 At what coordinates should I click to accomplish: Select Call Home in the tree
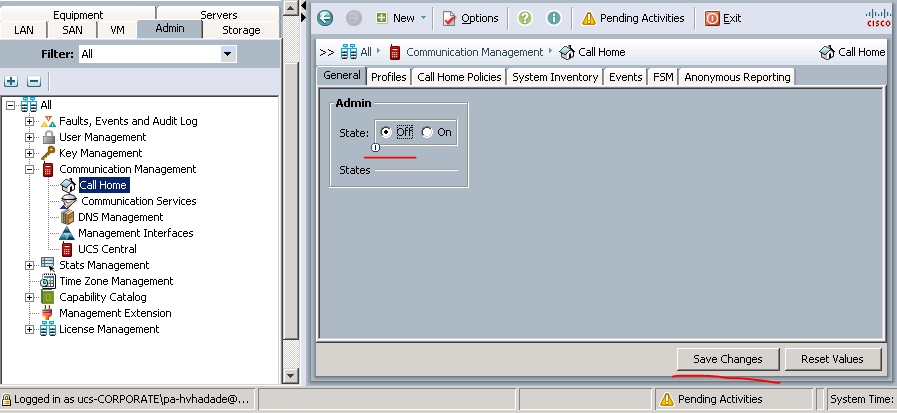pos(104,185)
